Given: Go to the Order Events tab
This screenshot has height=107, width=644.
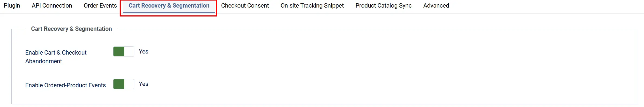Looking at the screenshot, I should (100, 6).
